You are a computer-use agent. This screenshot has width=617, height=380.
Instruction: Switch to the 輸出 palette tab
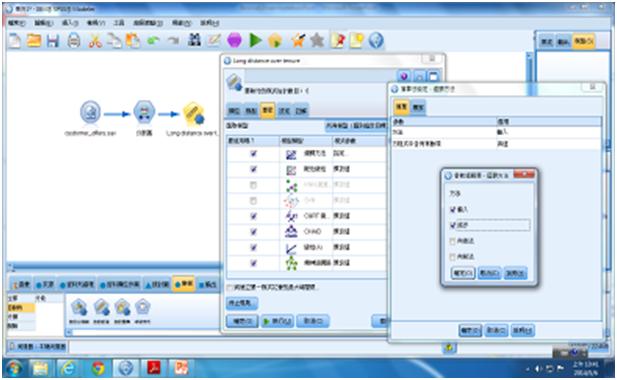pyautogui.click(x=207, y=284)
